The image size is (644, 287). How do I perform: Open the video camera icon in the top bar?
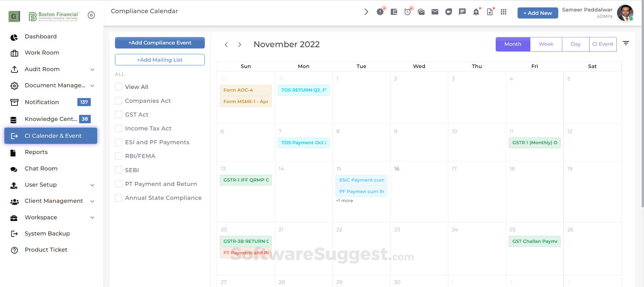pos(448,11)
